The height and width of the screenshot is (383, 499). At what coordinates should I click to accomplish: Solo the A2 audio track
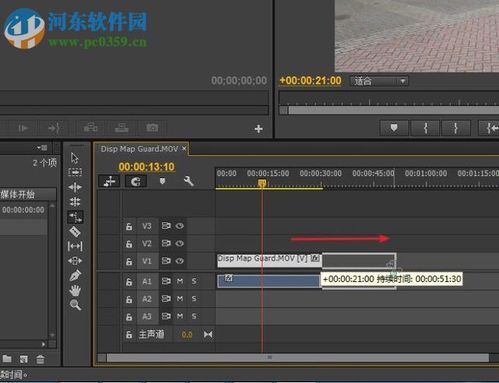194,299
